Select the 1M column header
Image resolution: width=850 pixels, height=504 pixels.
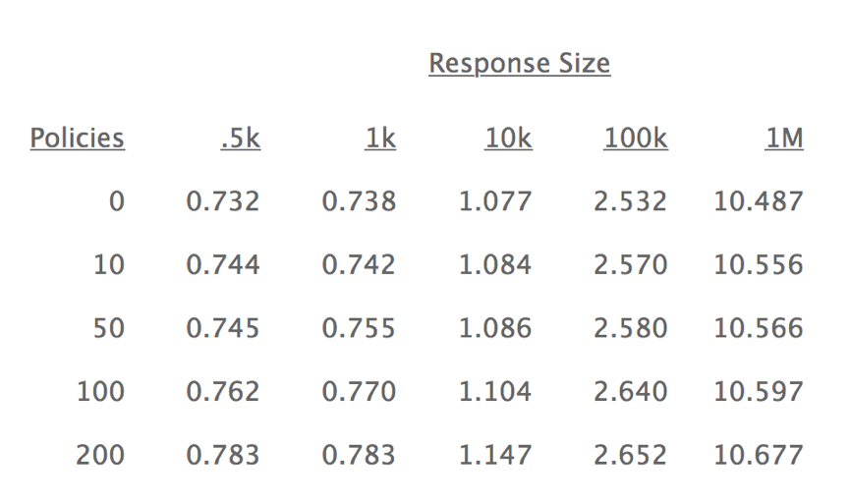[784, 140]
